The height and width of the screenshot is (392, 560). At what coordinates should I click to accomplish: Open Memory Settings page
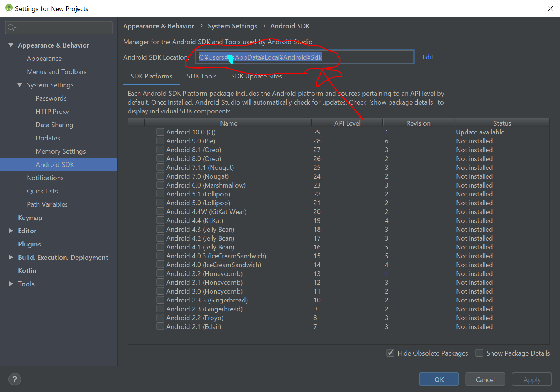click(60, 151)
